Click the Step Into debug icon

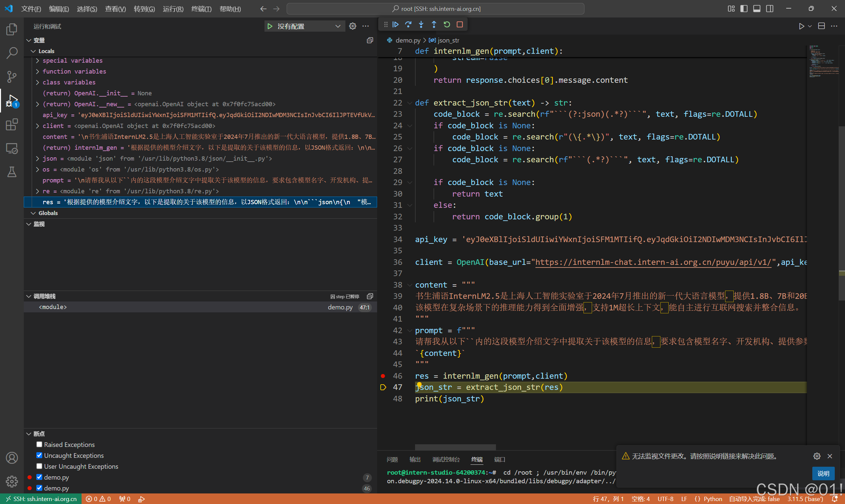point(421,24)
